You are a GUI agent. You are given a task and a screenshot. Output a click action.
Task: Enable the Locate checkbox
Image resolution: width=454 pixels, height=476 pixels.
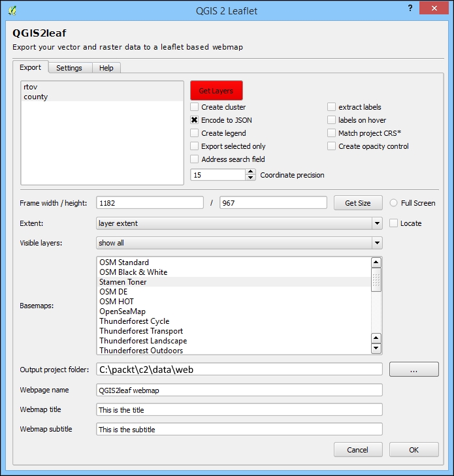[x=393, y=223]
